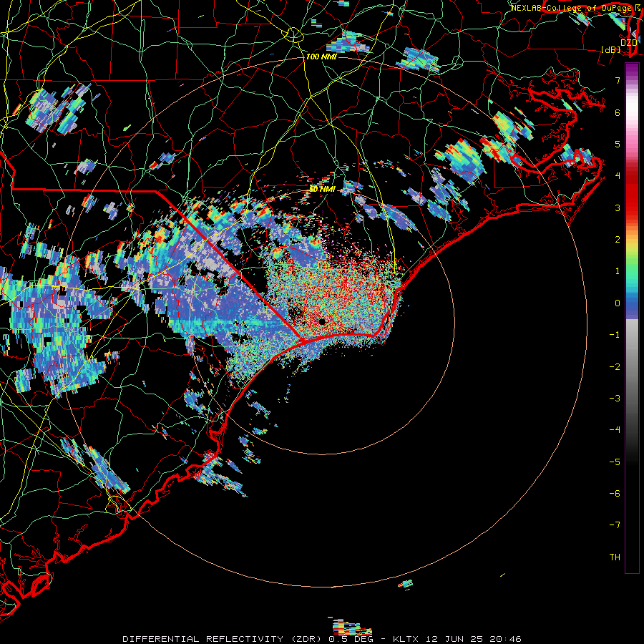
Task: Click the "7" value on the color scale
Action: (x=618, y=80)
